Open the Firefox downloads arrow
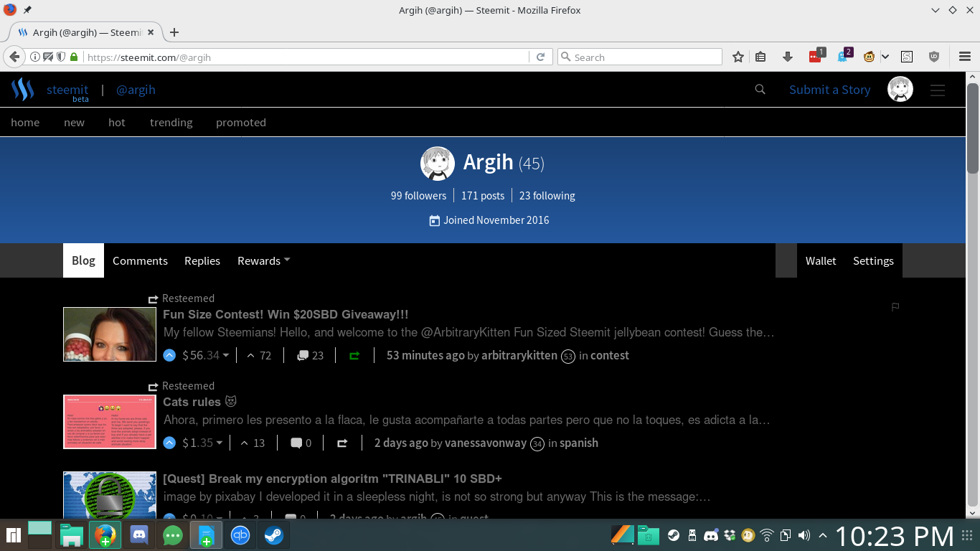980x551 pixels. click(x=787, y=57)
